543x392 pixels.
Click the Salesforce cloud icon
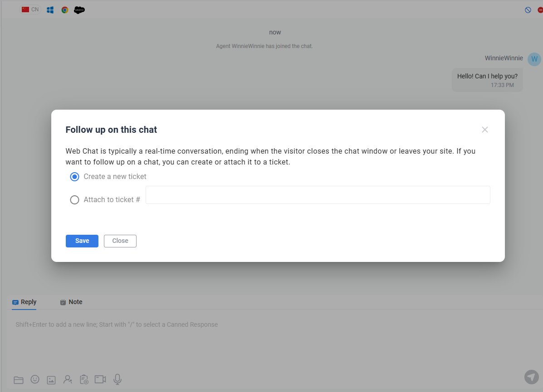[79, 10]
